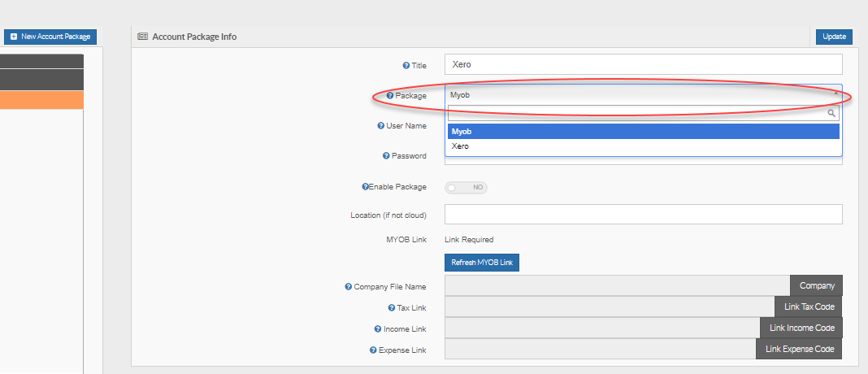The width and height of the screenshot is (868, 374).
Task: Click the Link Expense Code button
Action: 800,349
